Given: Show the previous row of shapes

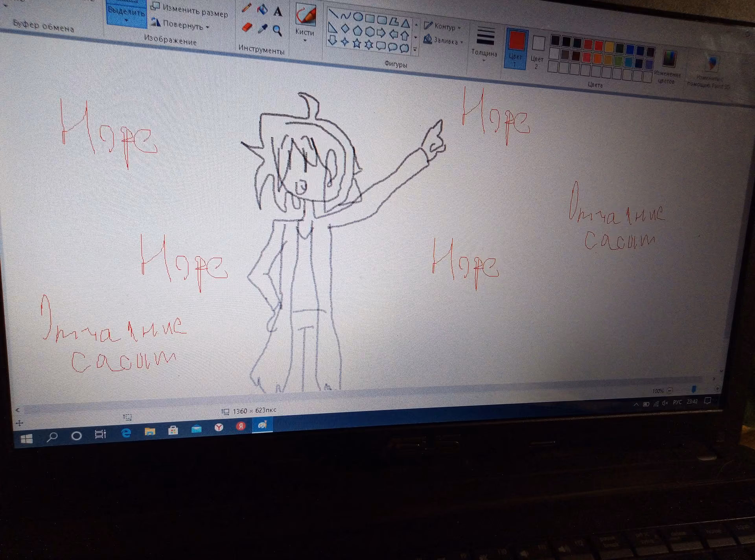Looking at the screenshot, I should click(x=416, y=25).
